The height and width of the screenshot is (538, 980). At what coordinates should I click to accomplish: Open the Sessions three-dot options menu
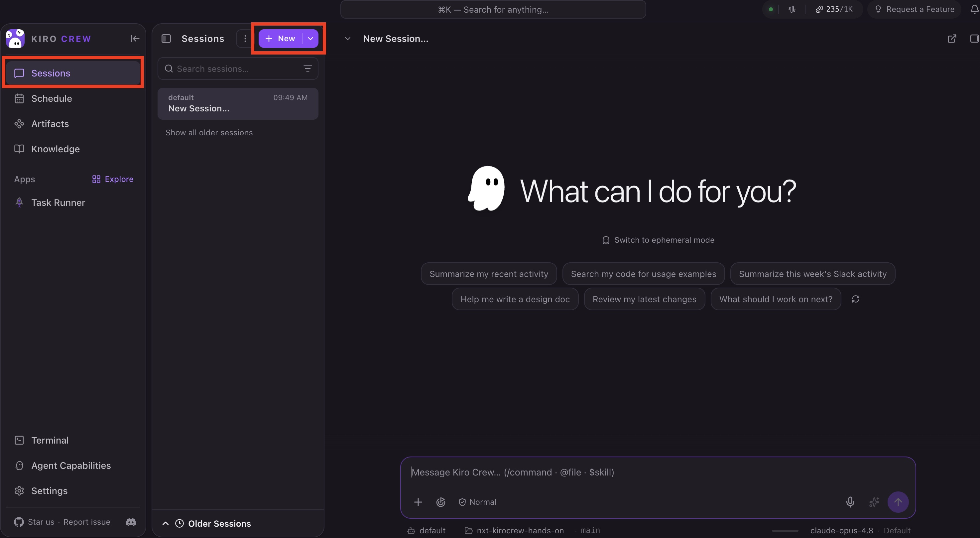(245, 39)
